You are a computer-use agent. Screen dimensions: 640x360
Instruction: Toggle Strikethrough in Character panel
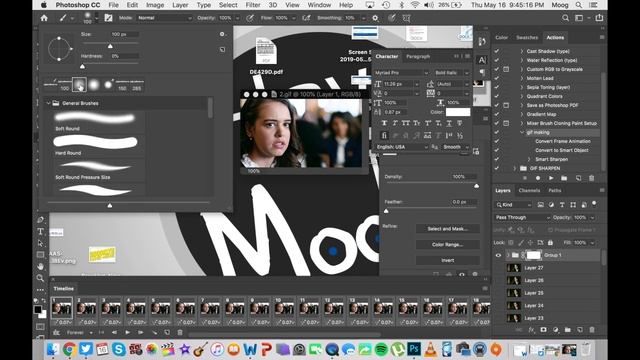click(460, 123)
